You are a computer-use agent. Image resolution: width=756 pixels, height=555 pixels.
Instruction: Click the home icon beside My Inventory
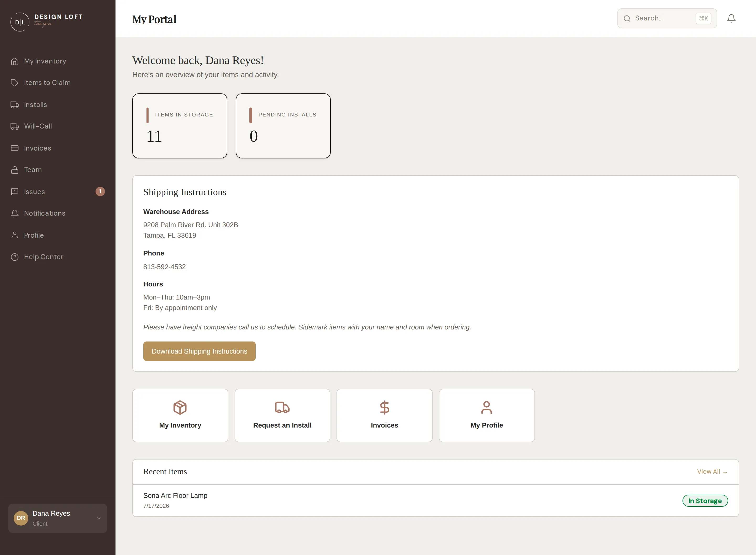(14, 61)
